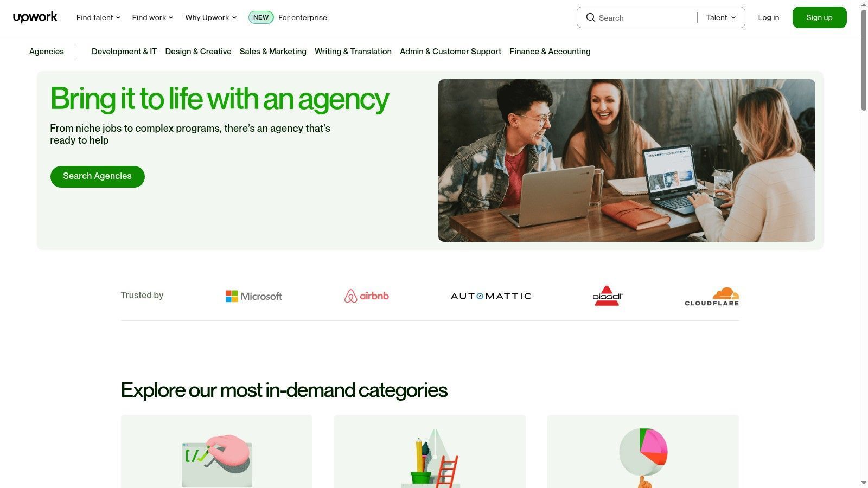Expand the Find work menu
Viewport: 868px width, 488px height.
coord(152,17)
